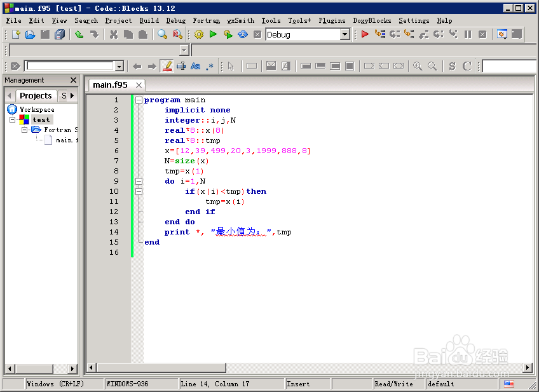Build and run with the gear-play icon
The image size is (539, 392).
click(x=228, y=34)
